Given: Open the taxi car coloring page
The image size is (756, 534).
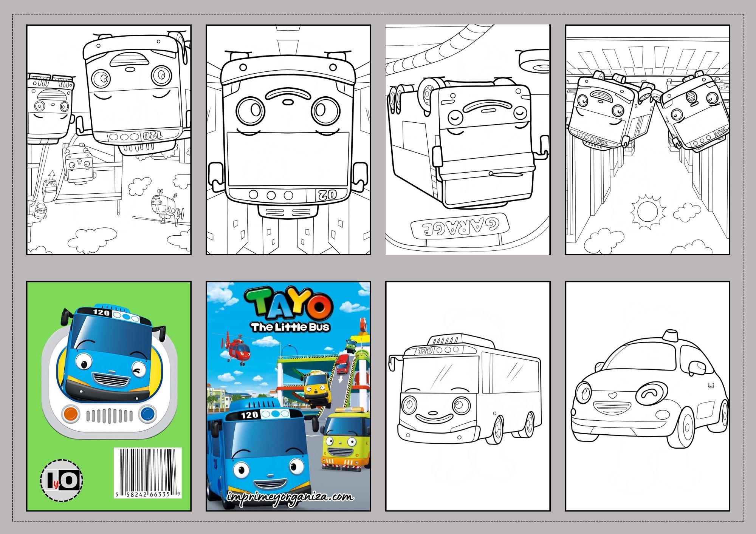Looking at the screenshot, I should 647,396.
